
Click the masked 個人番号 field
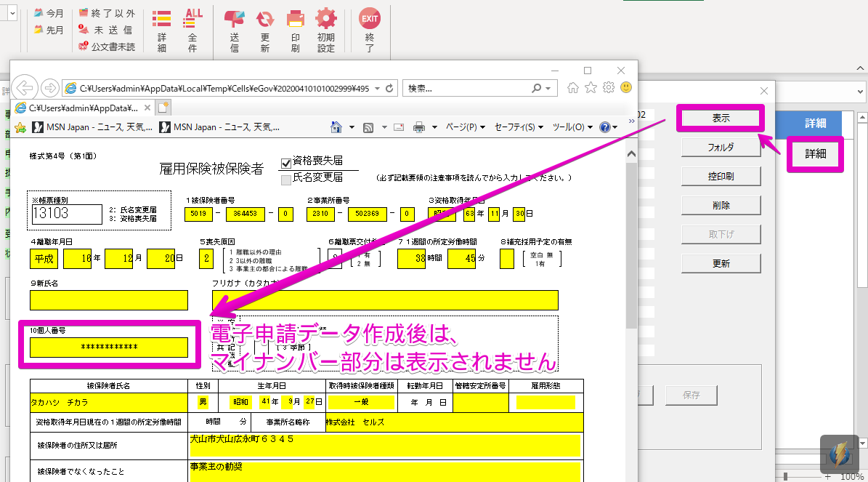[x=109, y=348]
